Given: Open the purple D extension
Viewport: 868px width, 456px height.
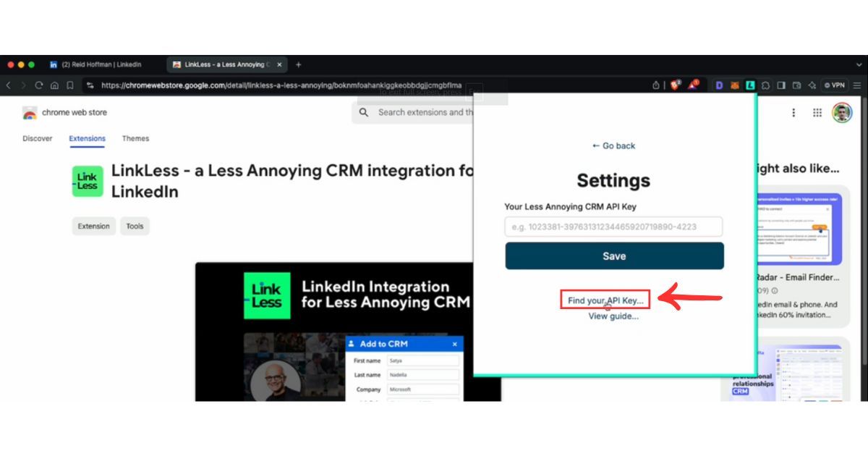Looking at the screenshot, I should click(719, 85).
